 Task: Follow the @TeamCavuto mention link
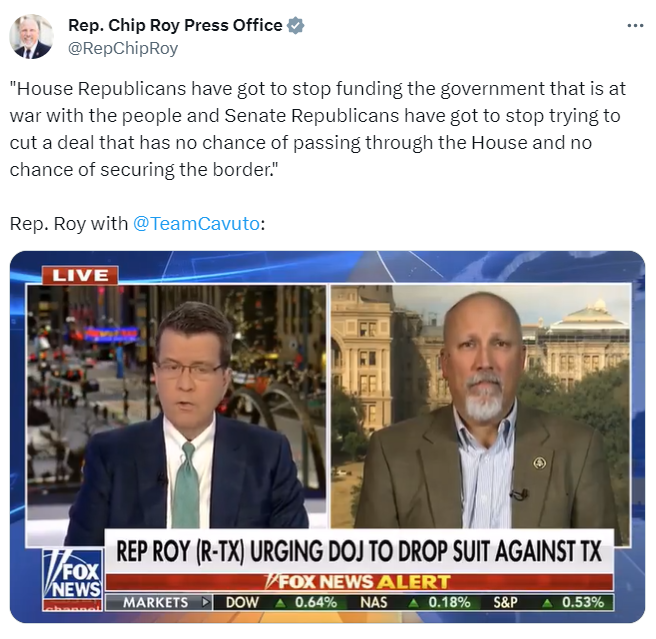point(197,223)
